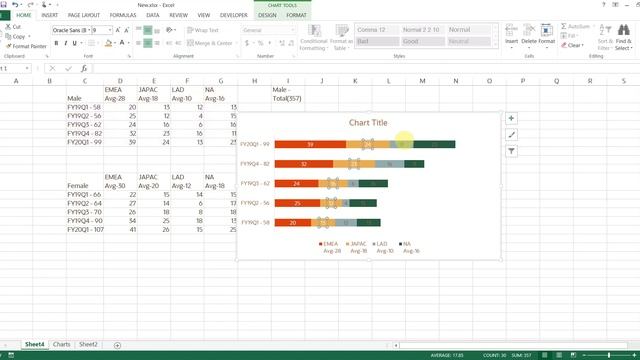Image resolution: width=640 pixels, height=360 pixels.
Task: Toggle center horizontal alignment
Action: click(x=148, y=43)
